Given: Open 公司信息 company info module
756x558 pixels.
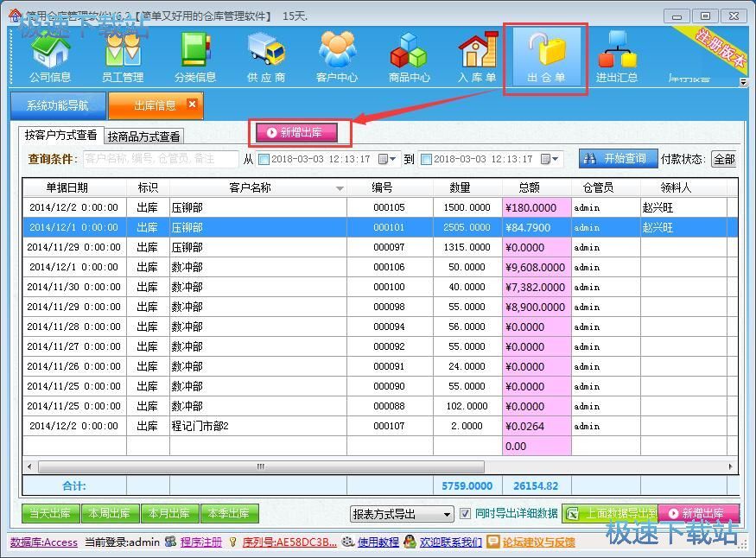Looking at the screenshot, I should coord(50,57).
